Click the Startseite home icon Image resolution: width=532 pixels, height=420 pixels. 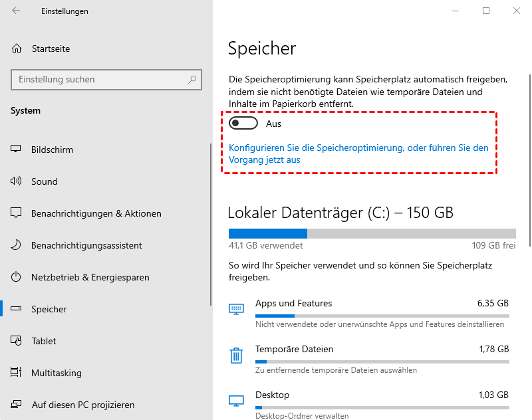point(17,49)
